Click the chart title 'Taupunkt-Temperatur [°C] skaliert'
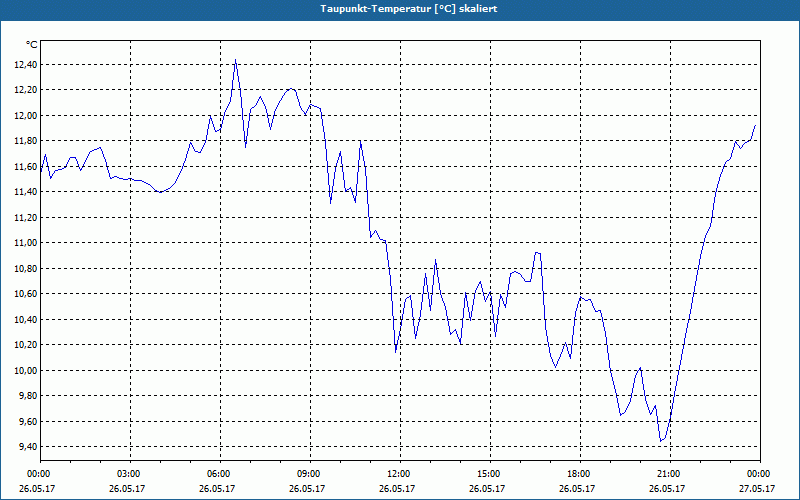The height and width of the screenshot is (500, 800). (x=409, y=9)
